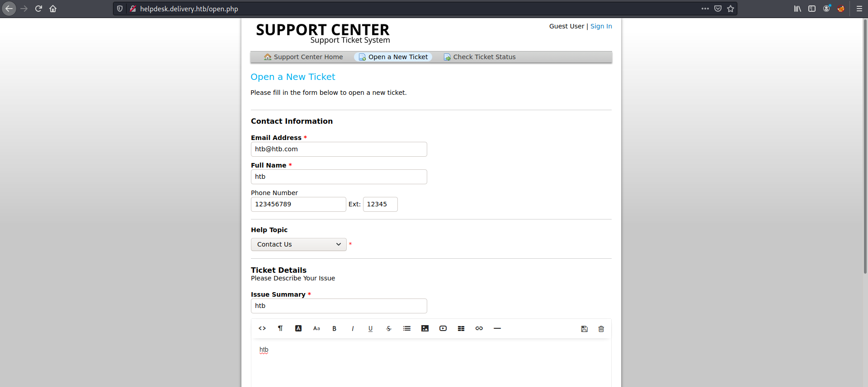Viewport: 868px width, 387px height.
Task: Insert a hyperlink in editor
Action: (x=479, y=328)
